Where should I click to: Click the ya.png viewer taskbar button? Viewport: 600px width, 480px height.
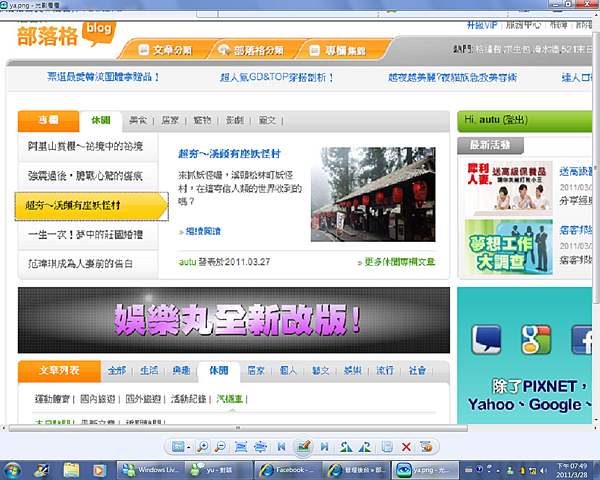pos(426,470)
